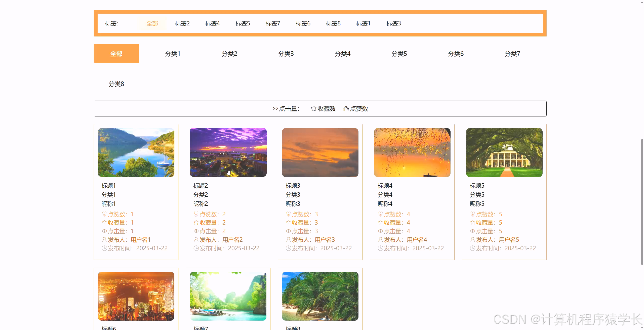Switch to category 分类4 tab

(x=343, y=54)
